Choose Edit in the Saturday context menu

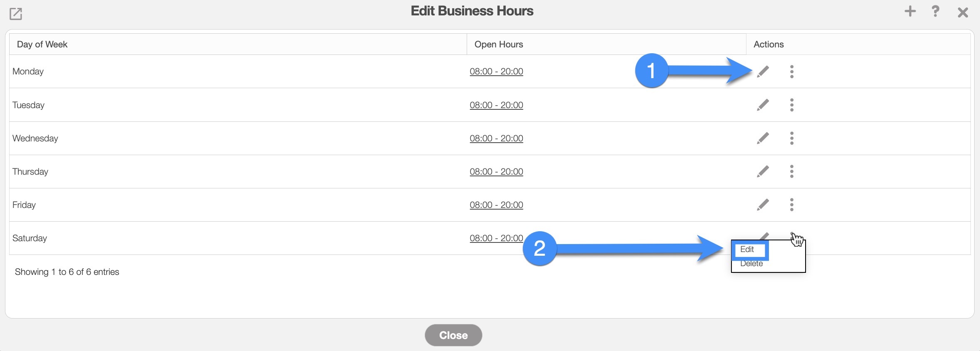click(x=747, y=250)
